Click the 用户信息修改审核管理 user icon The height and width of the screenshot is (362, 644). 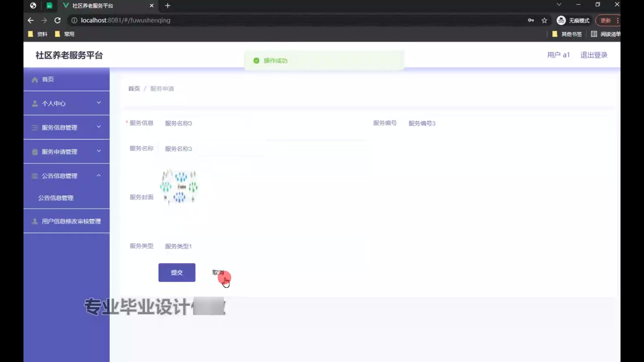(35, 222)
